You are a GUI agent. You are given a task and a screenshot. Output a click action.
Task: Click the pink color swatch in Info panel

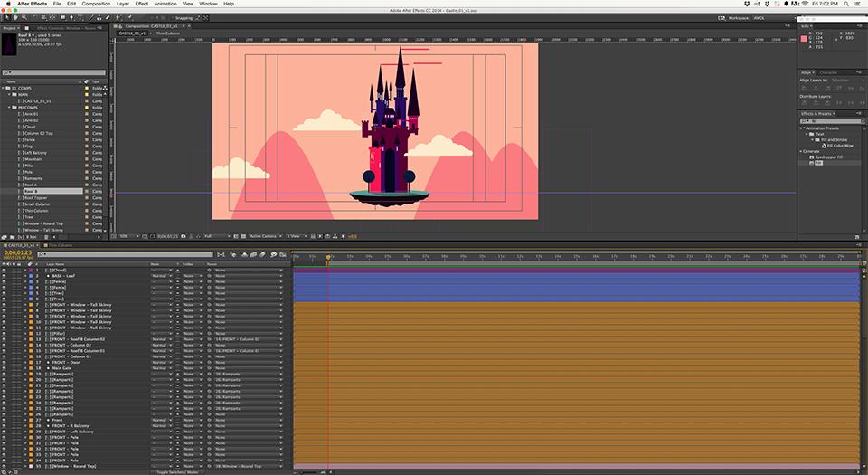click(x=804, y=38)
